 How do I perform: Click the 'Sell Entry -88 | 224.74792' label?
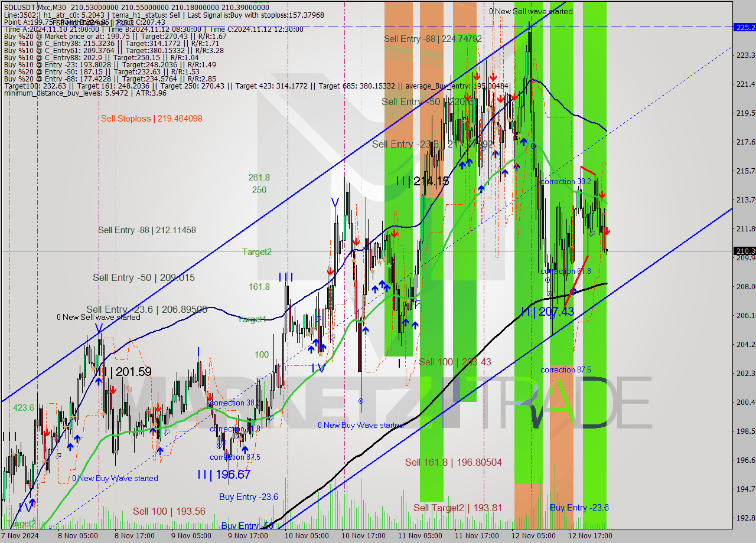point(433,39)
